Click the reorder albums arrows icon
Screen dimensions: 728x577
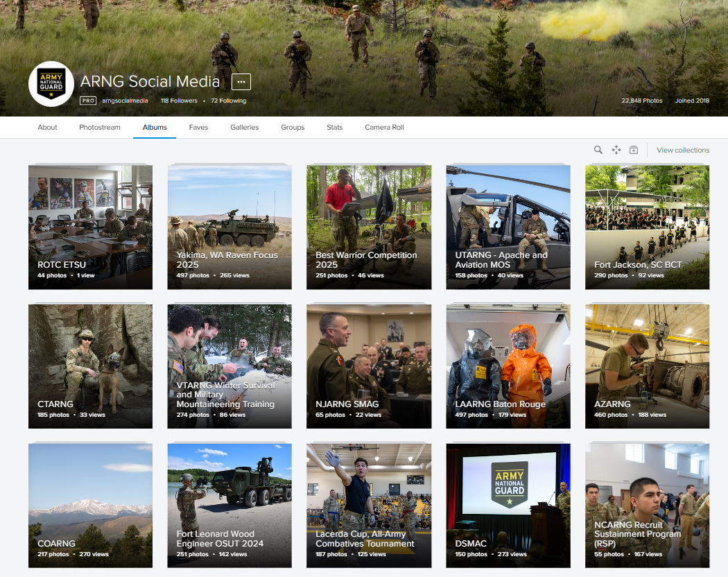(x=616, y=150)
